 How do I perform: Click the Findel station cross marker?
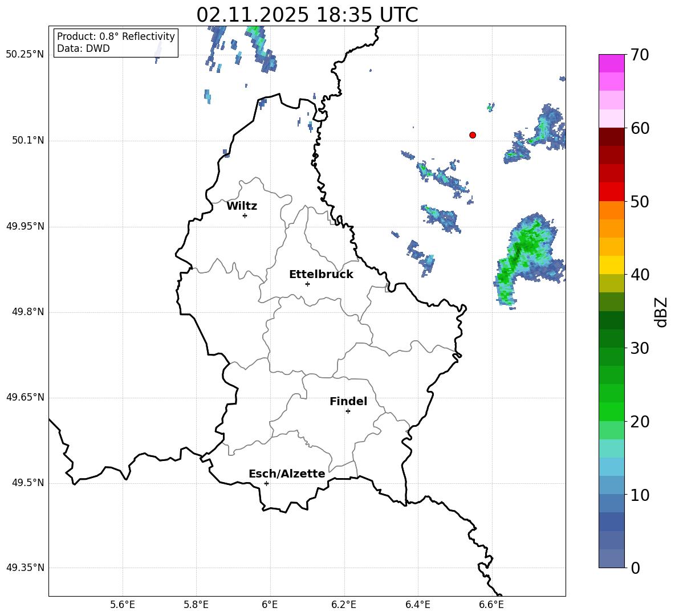point(348,411)
